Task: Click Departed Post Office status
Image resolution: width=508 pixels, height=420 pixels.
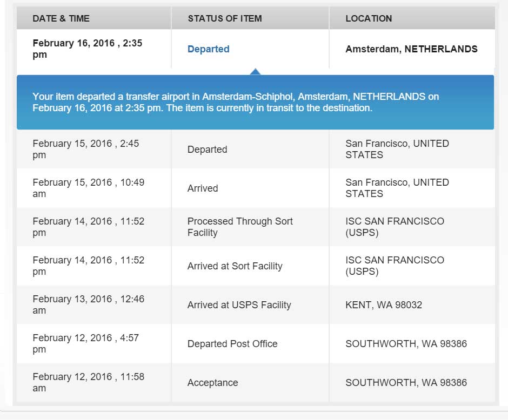Action: pyautogui.click(x=232, y=344)
